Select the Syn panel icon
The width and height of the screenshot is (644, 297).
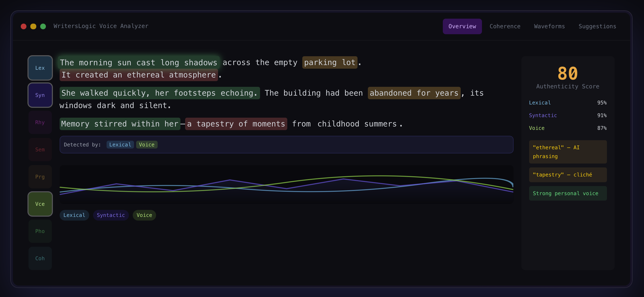tap(40, 95)
